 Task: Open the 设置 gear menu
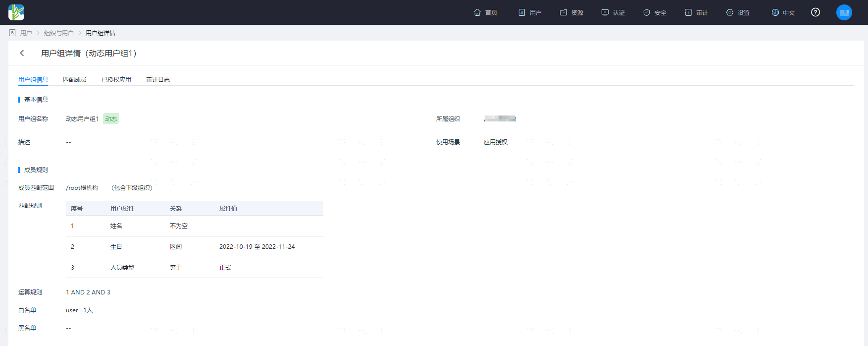[x=738, y=12]
